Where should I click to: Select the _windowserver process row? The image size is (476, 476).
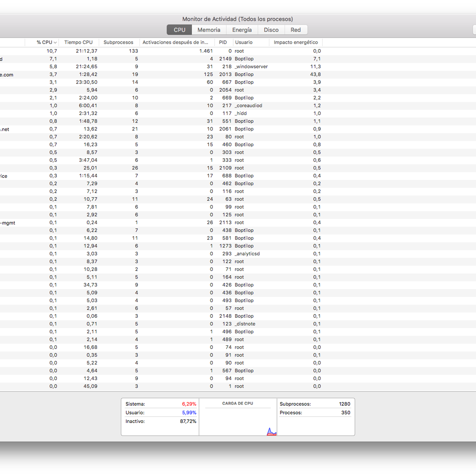251,67
